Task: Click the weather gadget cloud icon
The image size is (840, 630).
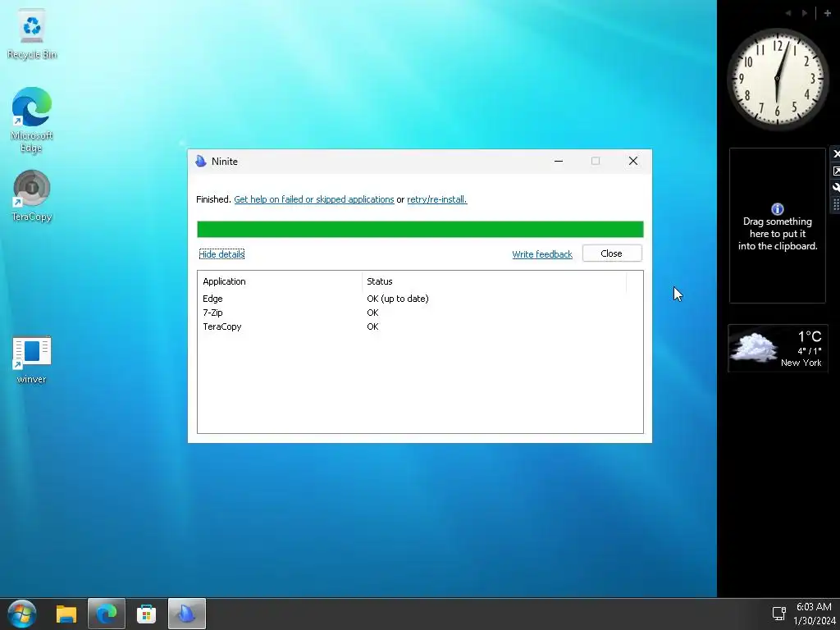Action: coord(755,347)
